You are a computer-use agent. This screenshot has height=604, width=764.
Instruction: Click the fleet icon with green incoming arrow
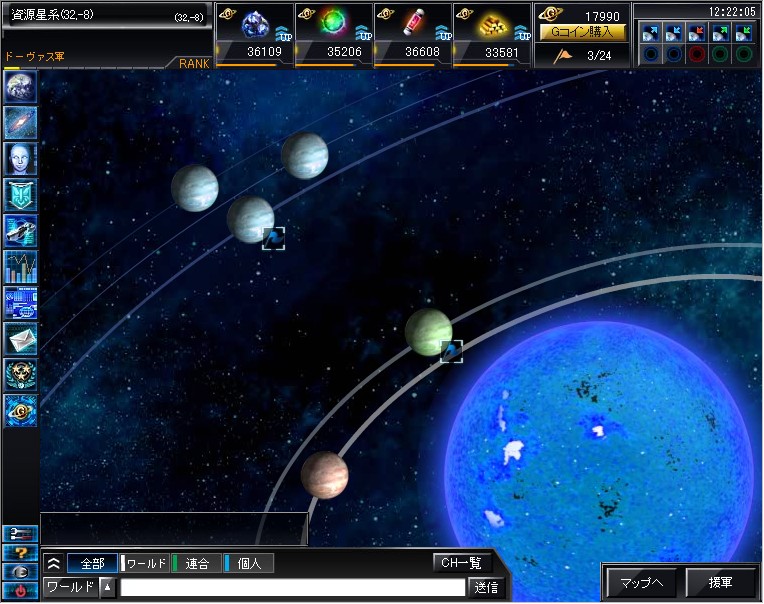click(744, 33)
